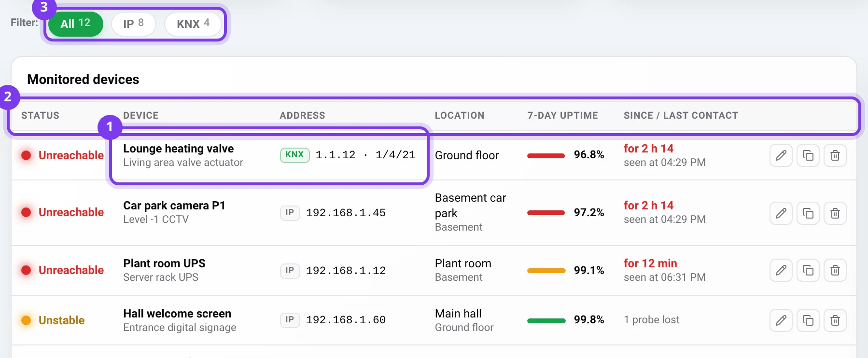This screenshot has width=868, height=358.
Task: Click 'seen at 06:31 PM' text
Action: 664,277
